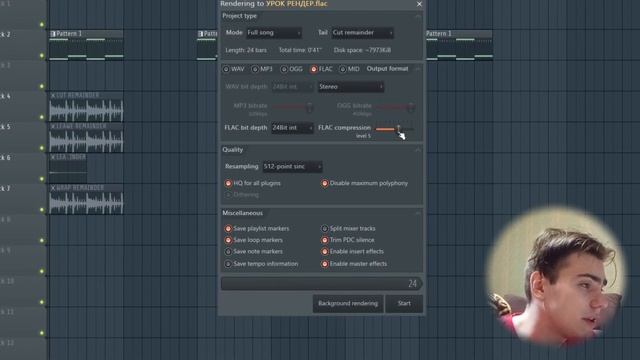Open the Resampling 512-point sinc dropdown

click(x=292, y=167)
